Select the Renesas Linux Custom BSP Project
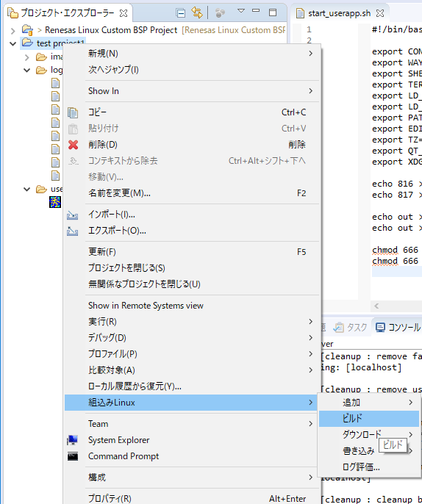Image resolution: width=422 pixels, height=504 pixels. [x=111, y=30]
